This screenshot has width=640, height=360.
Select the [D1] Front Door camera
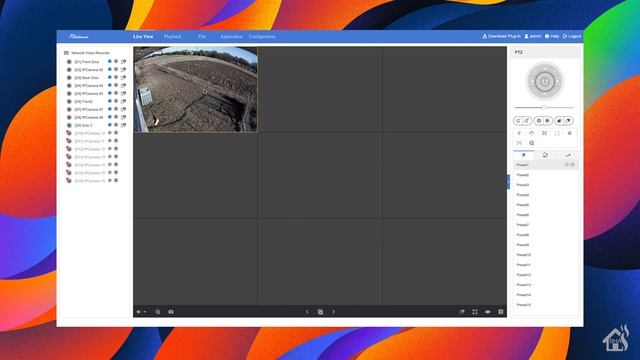pos(87,62)
